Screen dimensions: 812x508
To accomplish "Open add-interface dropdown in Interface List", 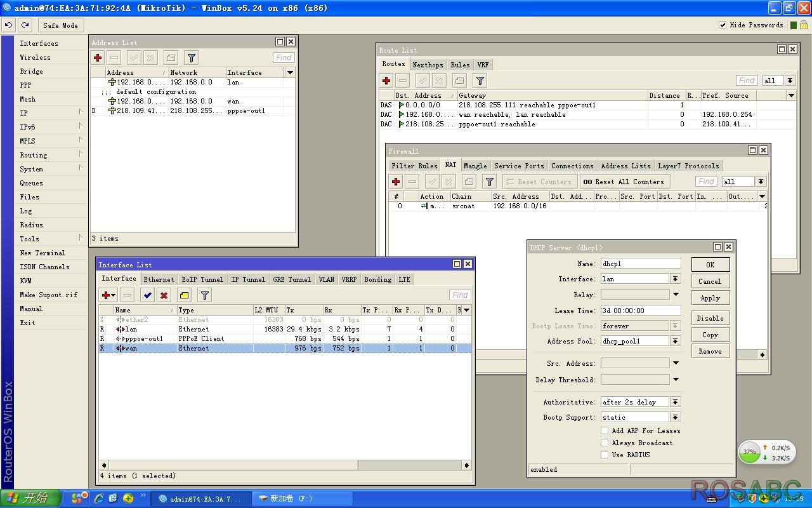I will pyautogui.click(x=108, y=295).
